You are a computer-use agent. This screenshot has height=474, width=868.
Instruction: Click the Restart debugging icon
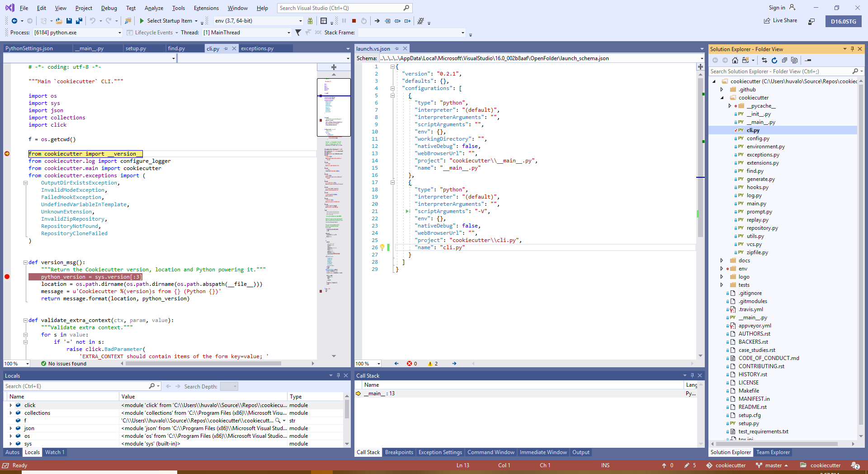point(364,21)
